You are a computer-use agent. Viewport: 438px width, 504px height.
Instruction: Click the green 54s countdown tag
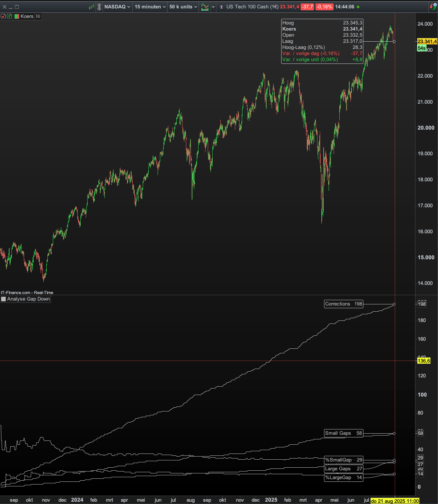point(422,48)
